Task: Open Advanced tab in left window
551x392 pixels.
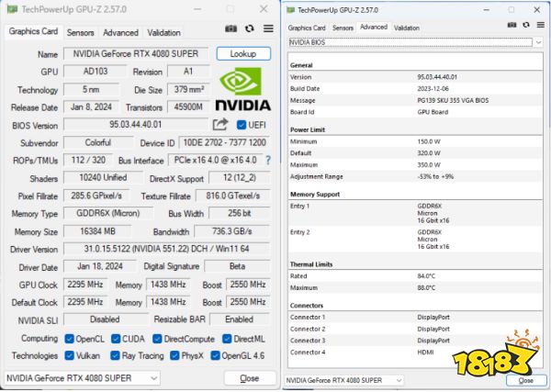Action: click(120, 33)
